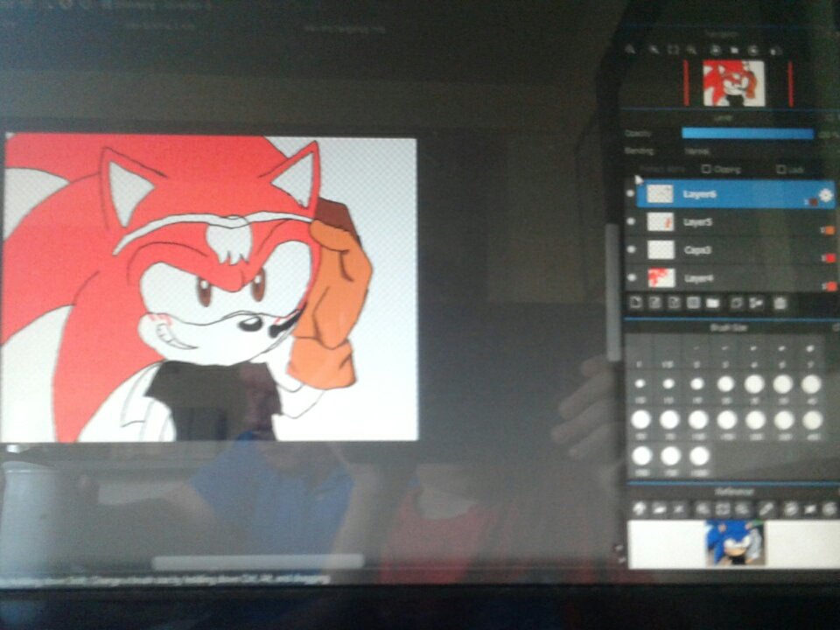Screen dimensions: 840x630
Task: Pick the Reference panel eyedropper
Action: click(766, 509)
